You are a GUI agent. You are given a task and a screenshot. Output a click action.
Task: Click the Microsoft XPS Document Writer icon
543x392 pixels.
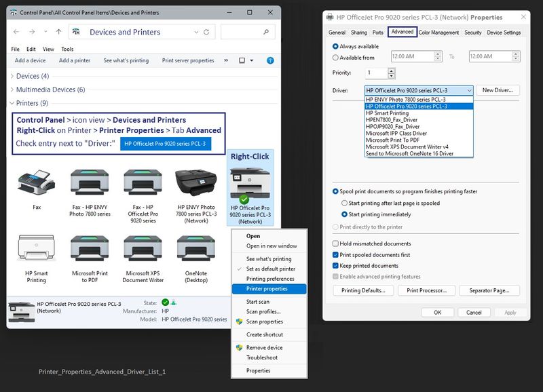(x=143, y=249)
